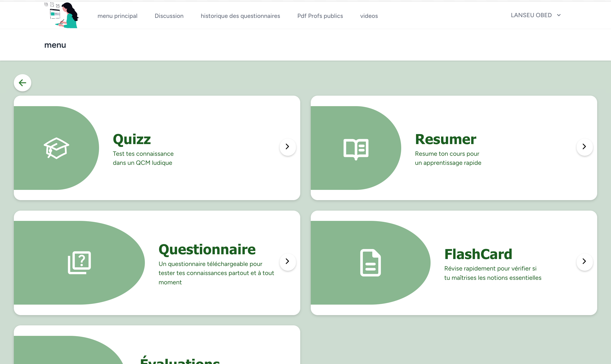Open Quizz using its chevron arrow
Viewport: 611px width, 364px height.
point(288,147)
